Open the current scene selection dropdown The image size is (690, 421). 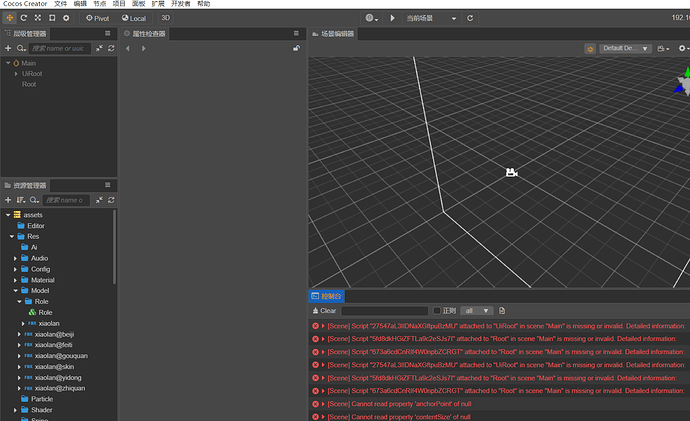click(x=431, y=18)
